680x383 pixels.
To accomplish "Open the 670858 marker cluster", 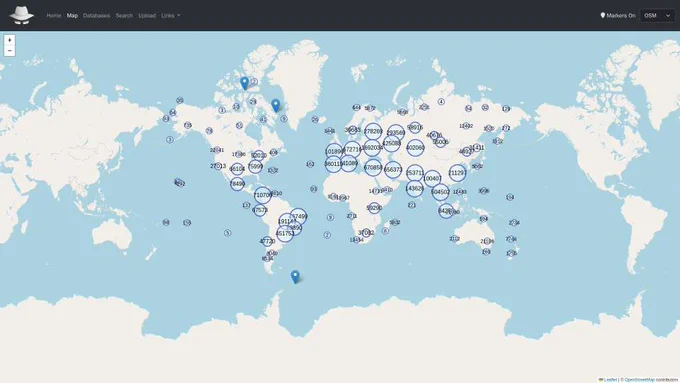I will pos(373,167).
